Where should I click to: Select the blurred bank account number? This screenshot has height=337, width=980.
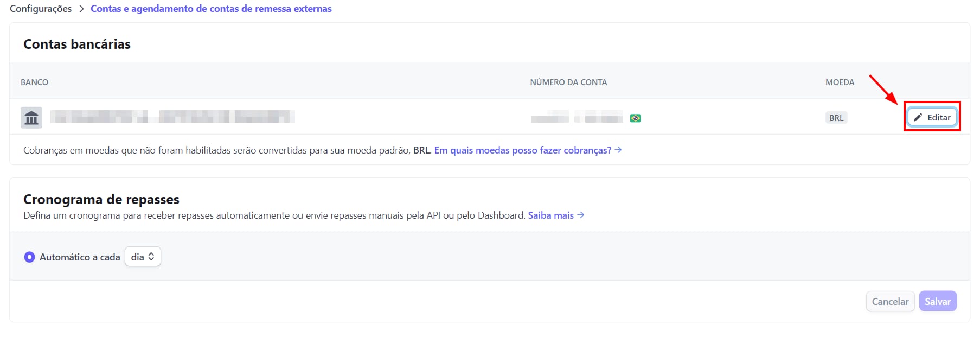pos(577,118)
